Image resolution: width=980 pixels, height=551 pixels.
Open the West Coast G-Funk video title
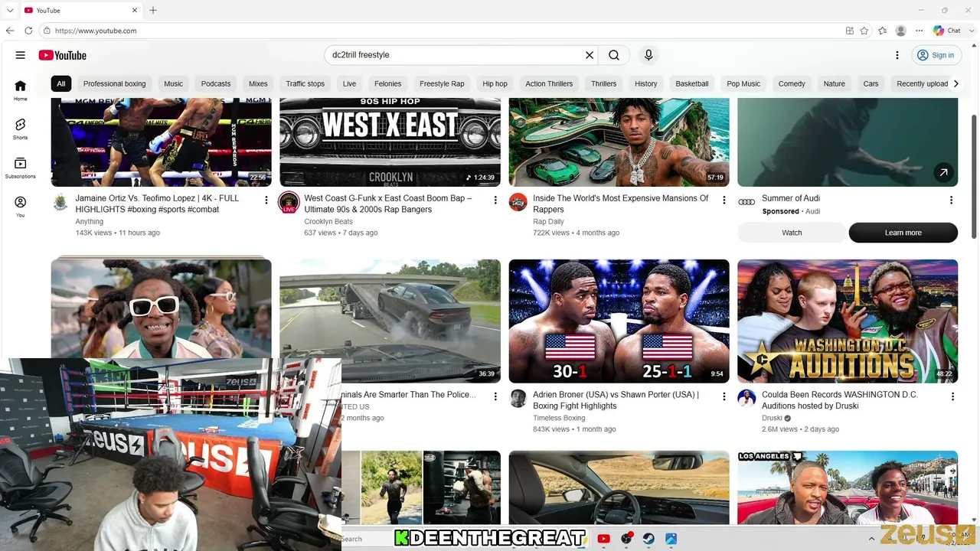388,204
